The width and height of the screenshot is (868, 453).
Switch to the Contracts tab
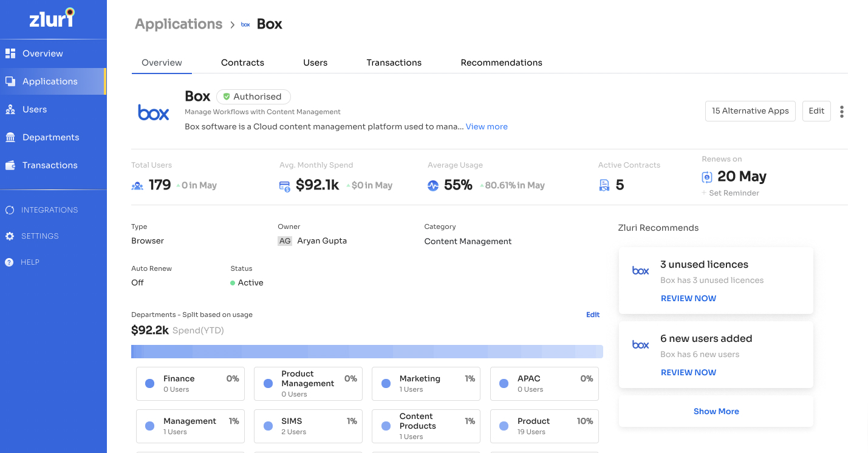[x=242, y=63]
